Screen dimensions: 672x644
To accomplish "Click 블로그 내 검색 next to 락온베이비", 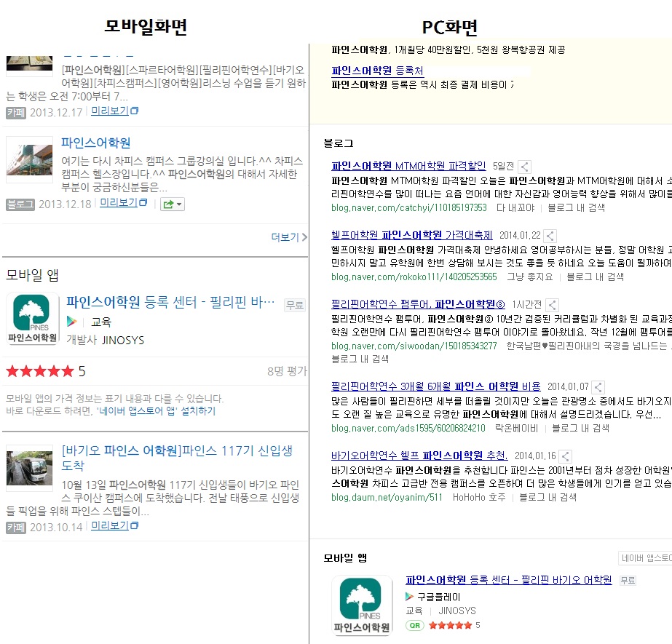I will [x=581, y=428].
